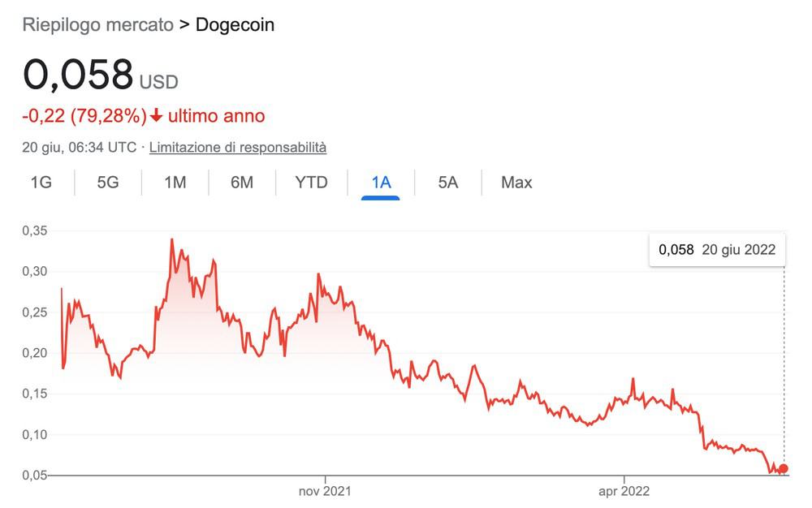Click the Dogecoin breadcrumb title

[235, 25]
